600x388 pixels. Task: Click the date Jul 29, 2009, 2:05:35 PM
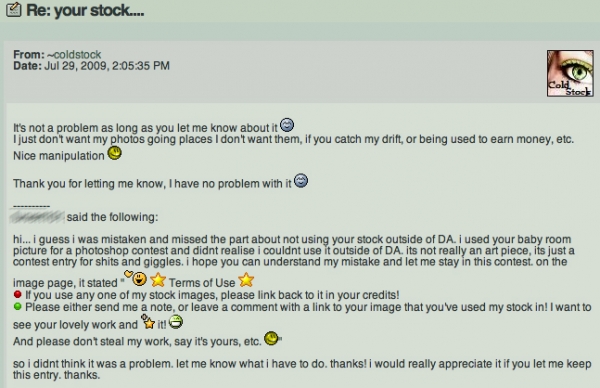point(107,66)
